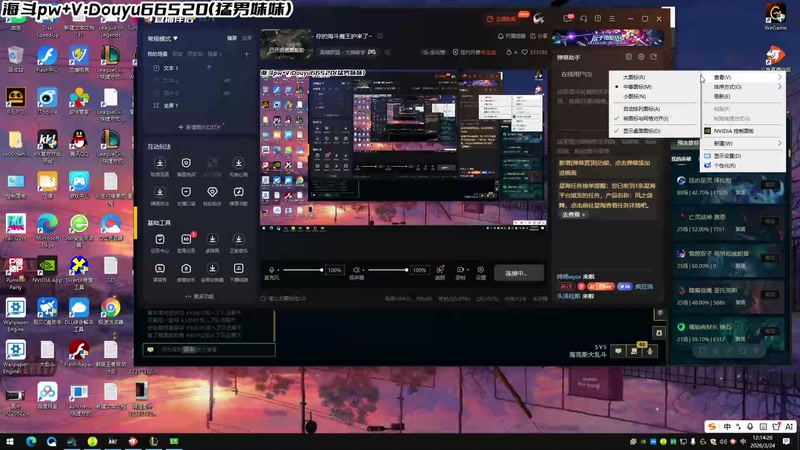Toggle 显示桌面图标(D) show desktop icons

[654, 131]
